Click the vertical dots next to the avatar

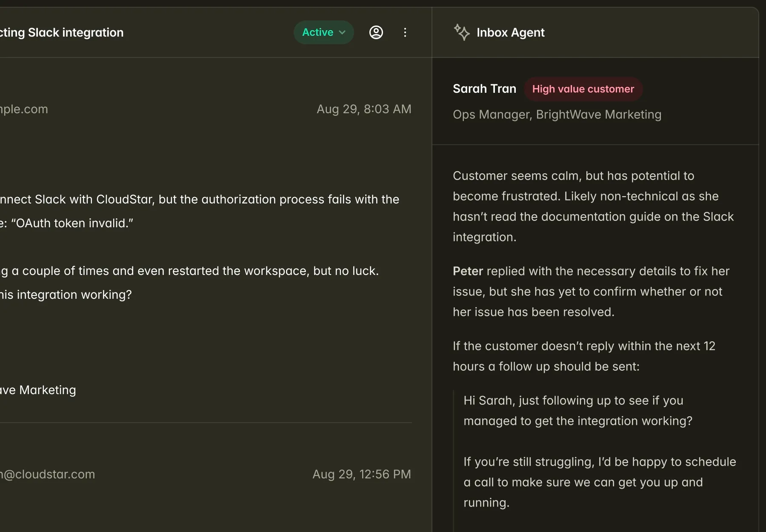[x=405, y=32]
